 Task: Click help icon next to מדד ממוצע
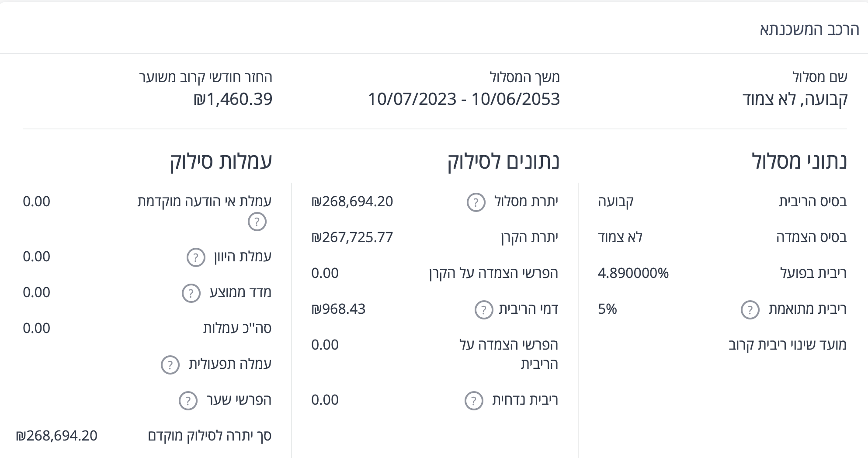tap(191, 293)
